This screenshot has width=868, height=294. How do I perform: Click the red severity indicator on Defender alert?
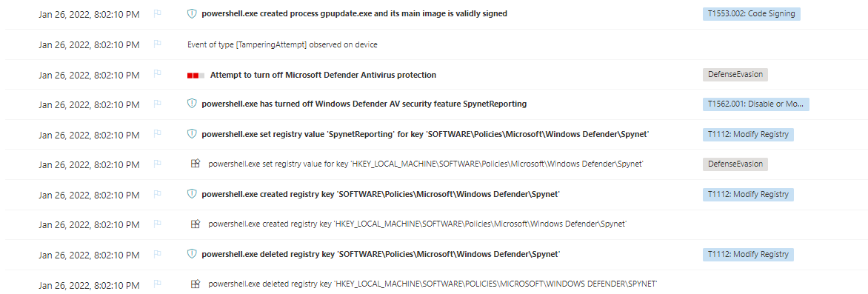tap(196, 75)
